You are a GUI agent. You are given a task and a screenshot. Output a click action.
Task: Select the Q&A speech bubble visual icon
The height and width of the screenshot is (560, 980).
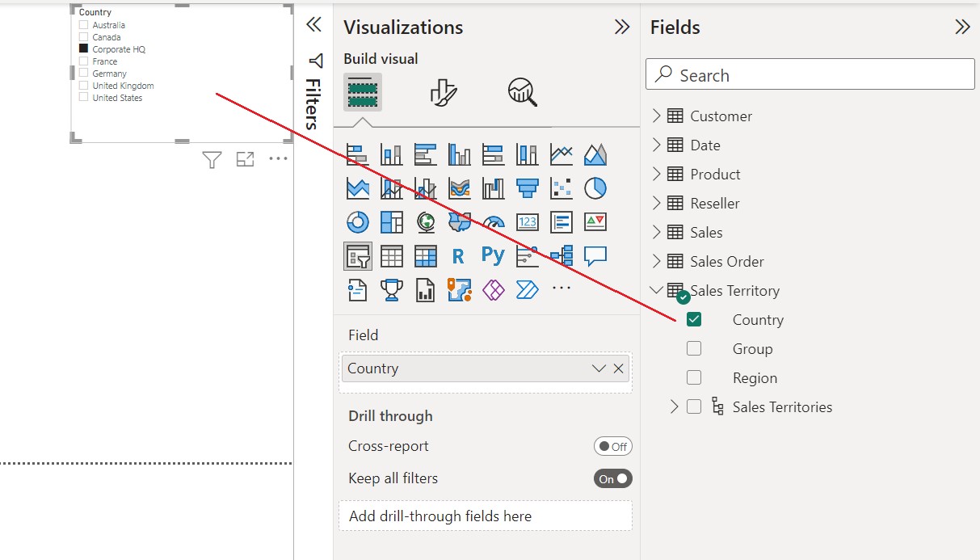coord(595,255)
